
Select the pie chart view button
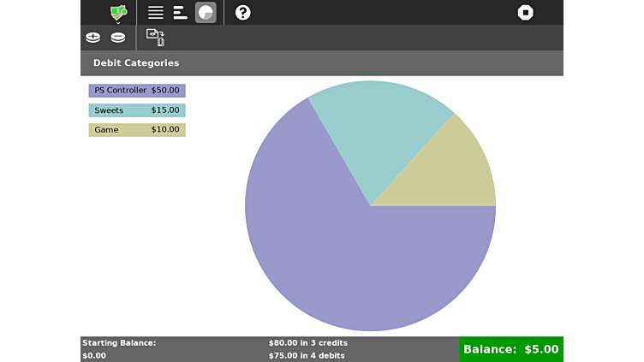(x=206, y=12)
